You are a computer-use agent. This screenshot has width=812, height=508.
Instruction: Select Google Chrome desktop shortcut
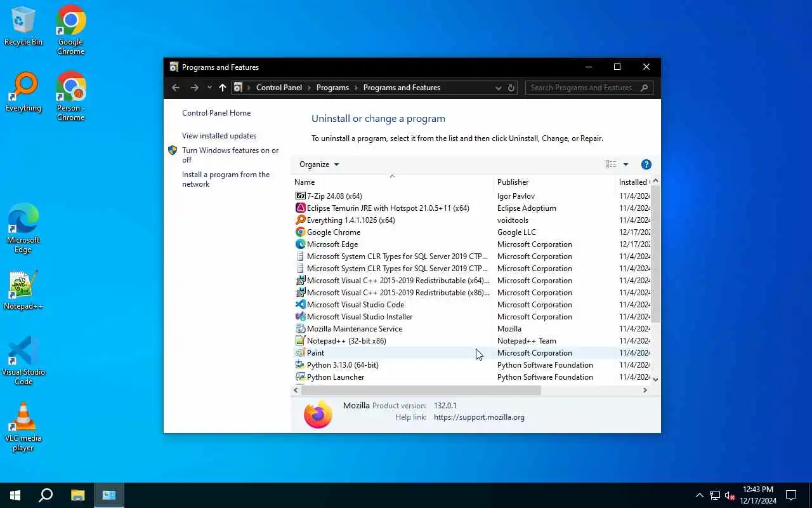coord(71,30)
